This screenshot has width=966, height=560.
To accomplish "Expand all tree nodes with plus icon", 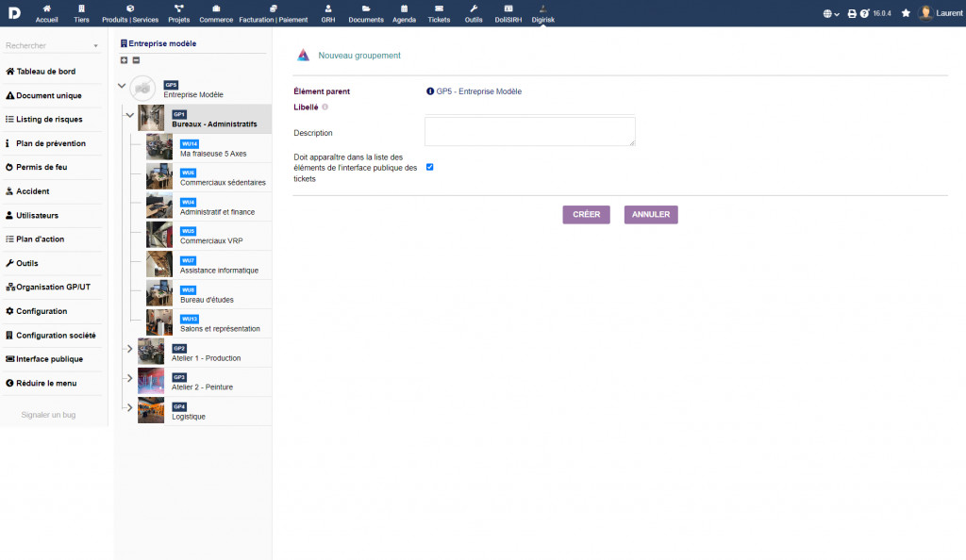I will click(124, 60).
